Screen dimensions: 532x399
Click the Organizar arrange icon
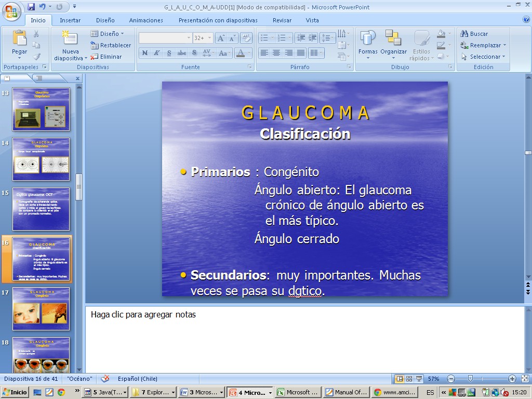(393, 43)
